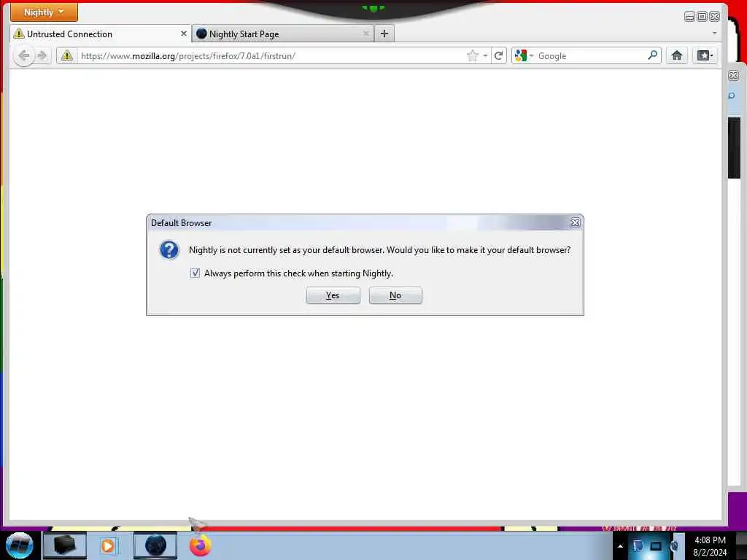Click the blue question mark dialog icon
The image size is (747, 560).
(x=169, y=250)
